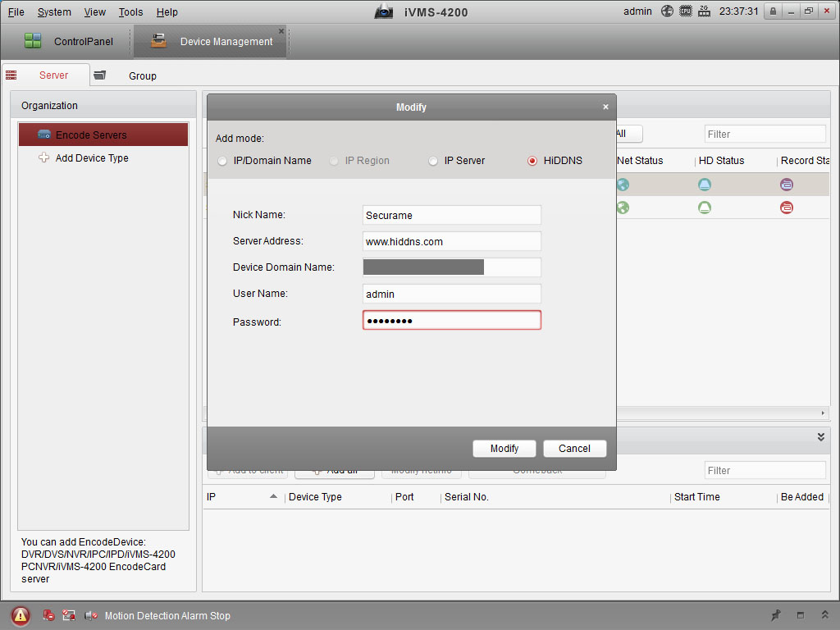Click the first row blue Net Status globe
The height and width of the screenshot is (630, 840).
click(x=623, y=185)
